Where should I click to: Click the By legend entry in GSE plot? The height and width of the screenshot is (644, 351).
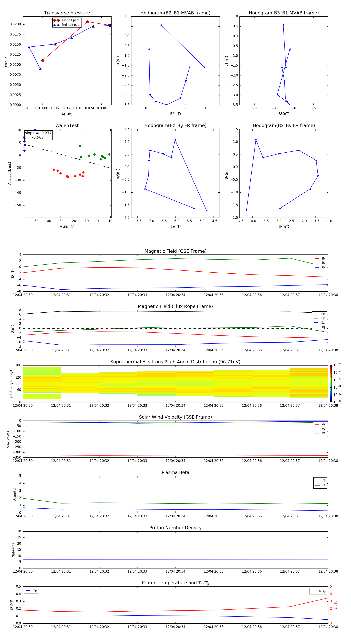coord(320,263)
